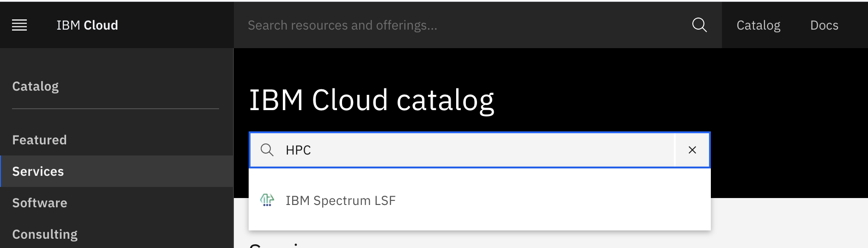Click the header search magnifier icon

click(x=699, y=25)
